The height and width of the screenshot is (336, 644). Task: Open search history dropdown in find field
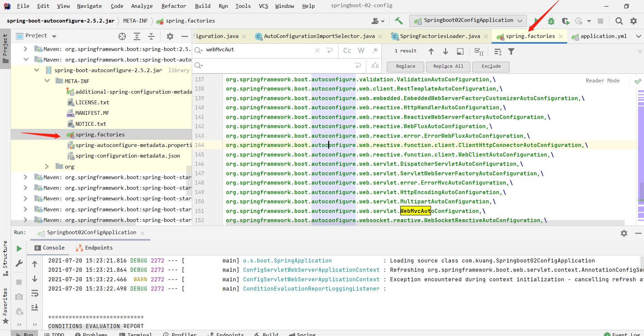tap(199, 51)
